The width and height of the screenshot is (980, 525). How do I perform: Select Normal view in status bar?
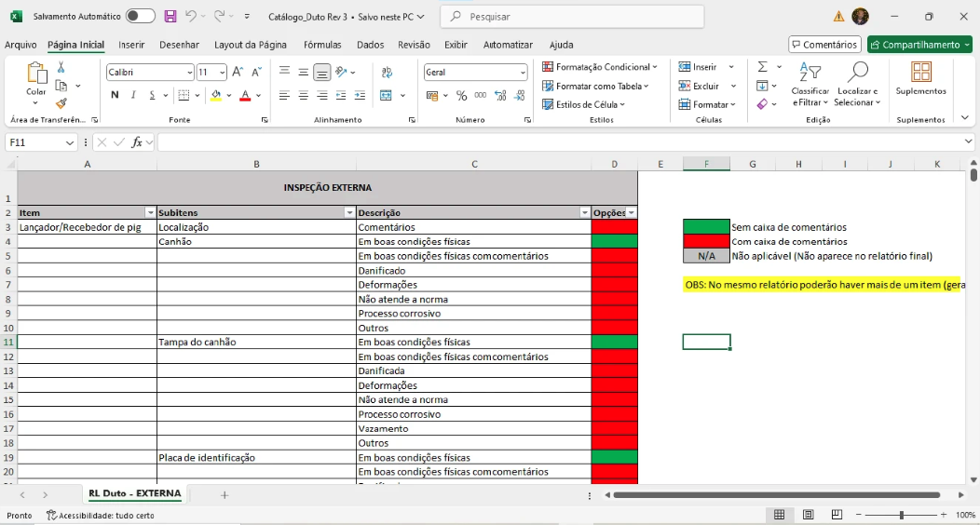pyautogui.click(x=780, y=515)
